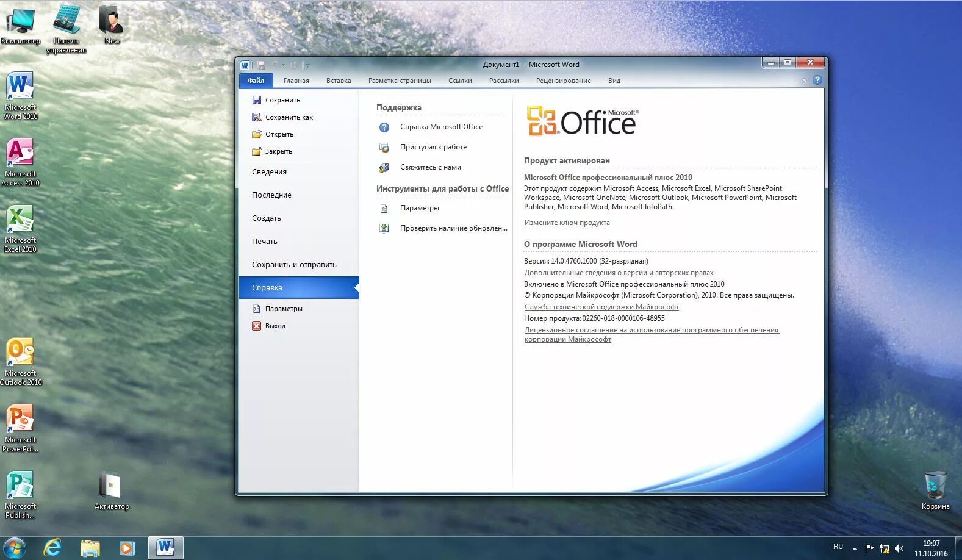Open the Customize Quick Access Toolbar dropdown
Image resolution: width=962 pixels, height=560 pixels.
(x=307, y=65)
